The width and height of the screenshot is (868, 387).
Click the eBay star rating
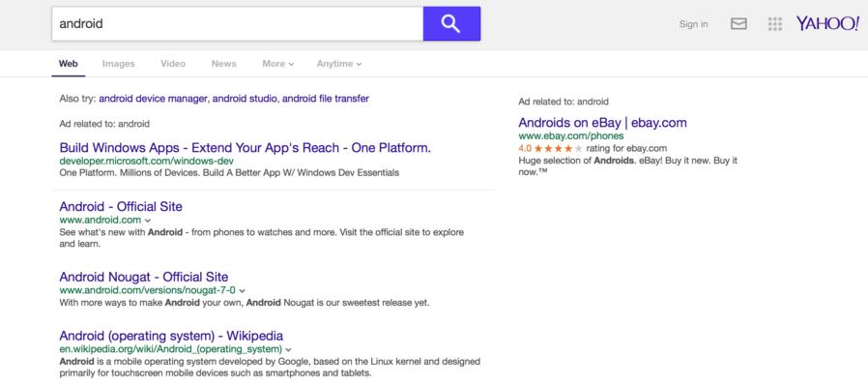(x=558, y=149)
